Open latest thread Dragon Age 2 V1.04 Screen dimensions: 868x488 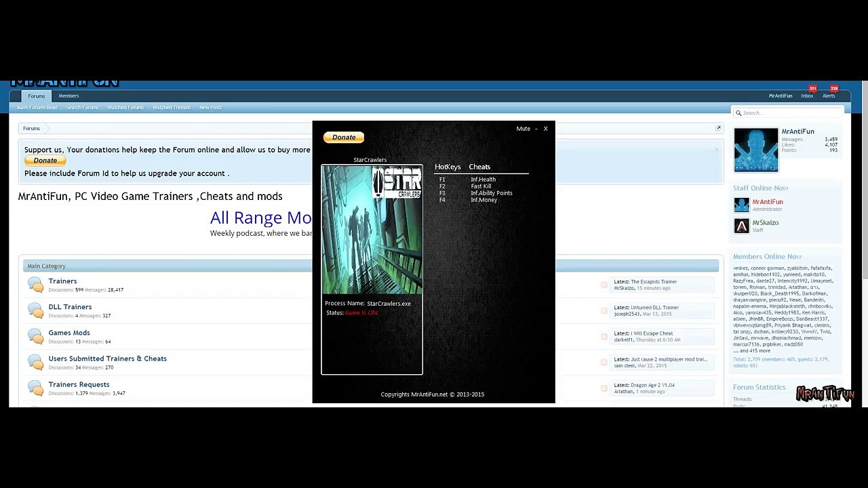pos(652,385)
